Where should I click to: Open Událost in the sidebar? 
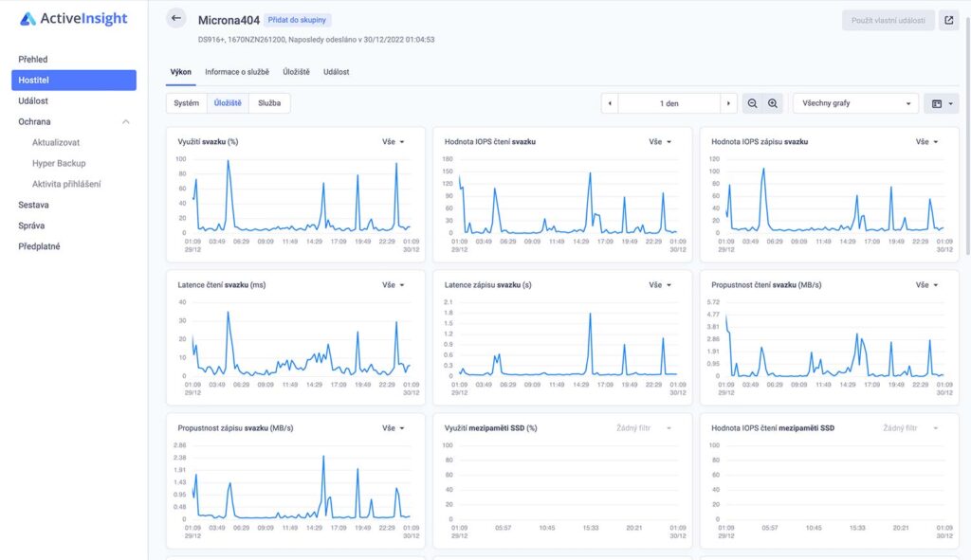tap(74, 100)
